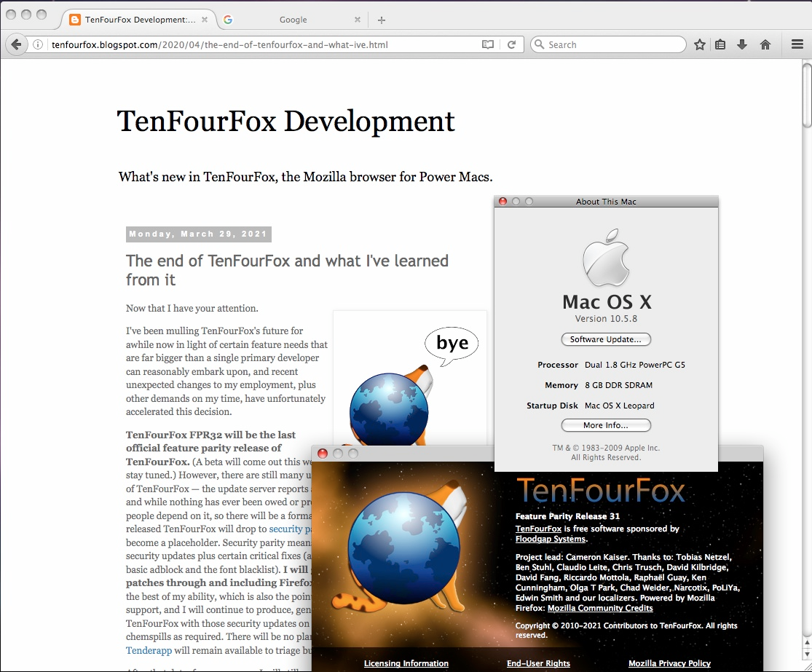This screenshot has width=812, height=672.
Task: Open the post title 'The end of TenFourFox'
Action: (287, 269)
